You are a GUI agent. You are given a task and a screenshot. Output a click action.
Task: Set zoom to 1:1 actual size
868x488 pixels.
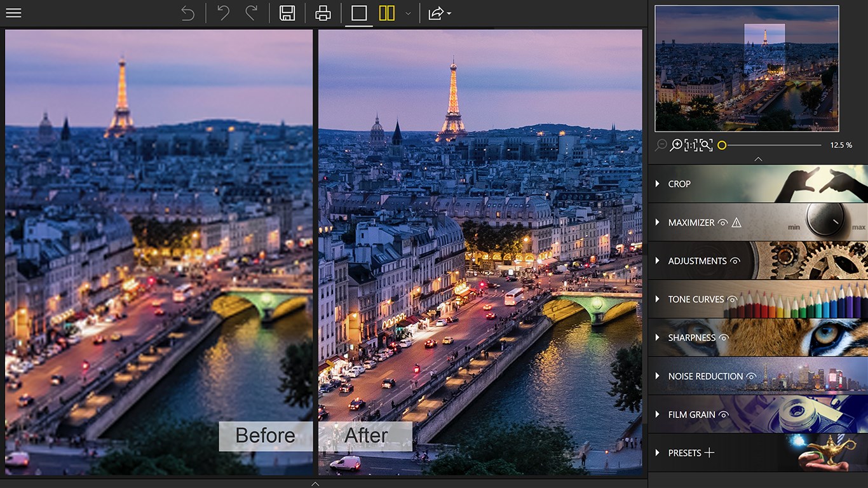point(691,146)
